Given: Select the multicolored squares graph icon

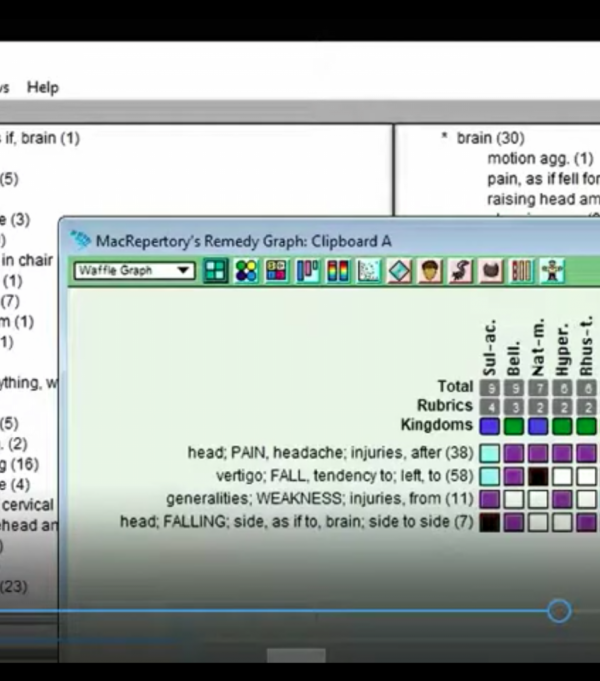Looking at the screenshot, I should (276, 271).
